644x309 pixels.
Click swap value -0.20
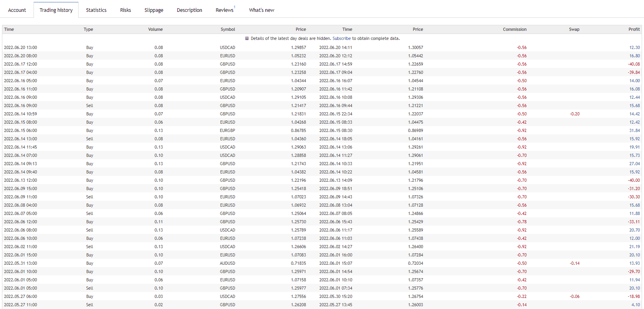[575, 114]
